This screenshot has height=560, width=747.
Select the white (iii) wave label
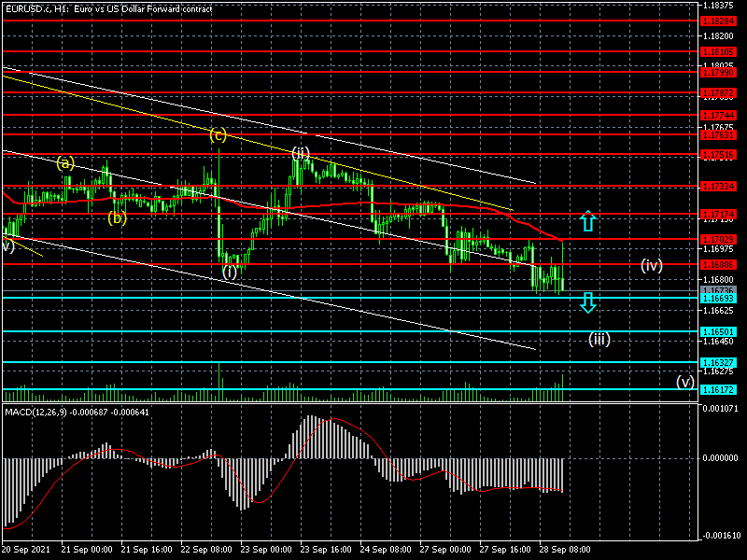click(x=599, y=339)
